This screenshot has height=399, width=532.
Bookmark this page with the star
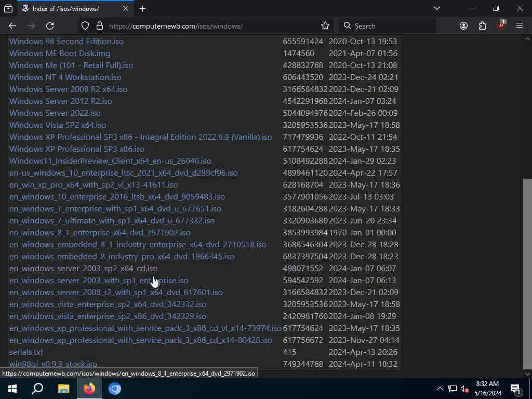point(325,26)
